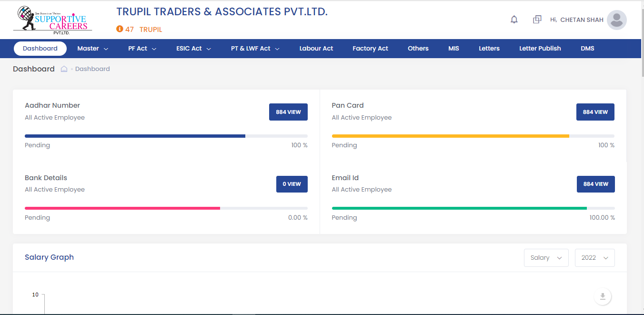Click the Aadhar Number blue progress bar

[135, 136]
